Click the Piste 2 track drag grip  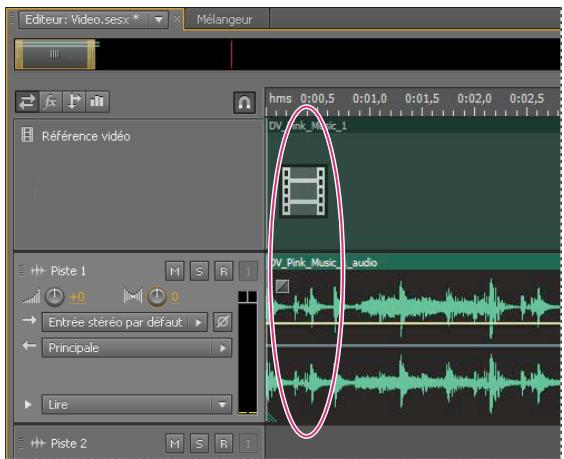[x=21, y=443]
